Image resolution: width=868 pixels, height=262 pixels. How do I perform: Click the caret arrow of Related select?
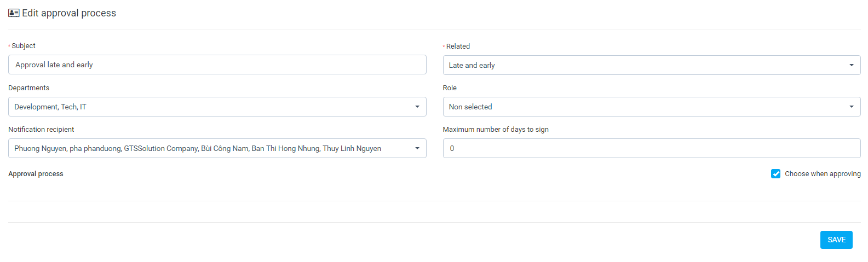click(x=852, y=65)
